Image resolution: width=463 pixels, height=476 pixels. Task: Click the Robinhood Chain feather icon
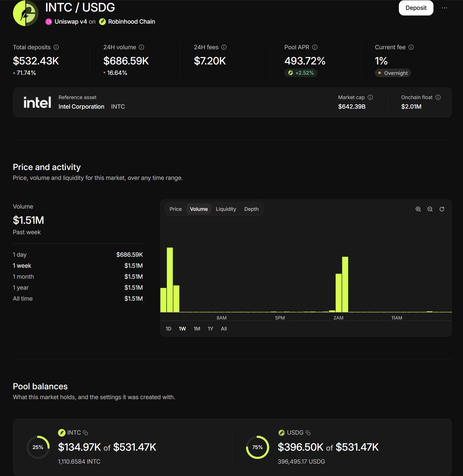click(x=102, y=22)
